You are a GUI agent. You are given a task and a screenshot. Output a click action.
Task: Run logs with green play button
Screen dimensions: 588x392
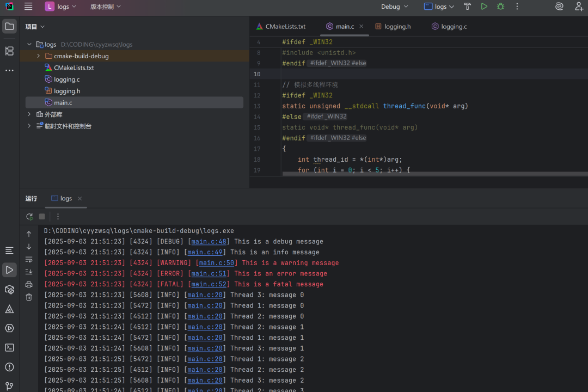tap(484, 7)
